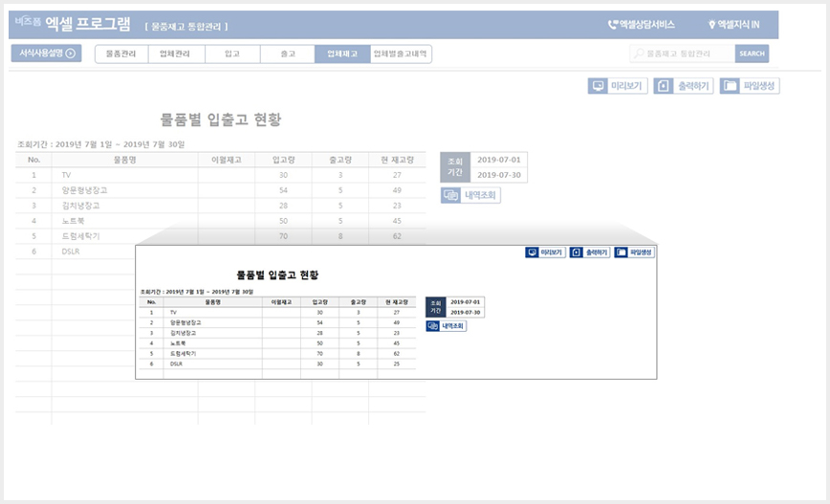The width and height of the screenshot is (830, 504).
Task: Select the 출고량 column header in main table
Action: 339,160
